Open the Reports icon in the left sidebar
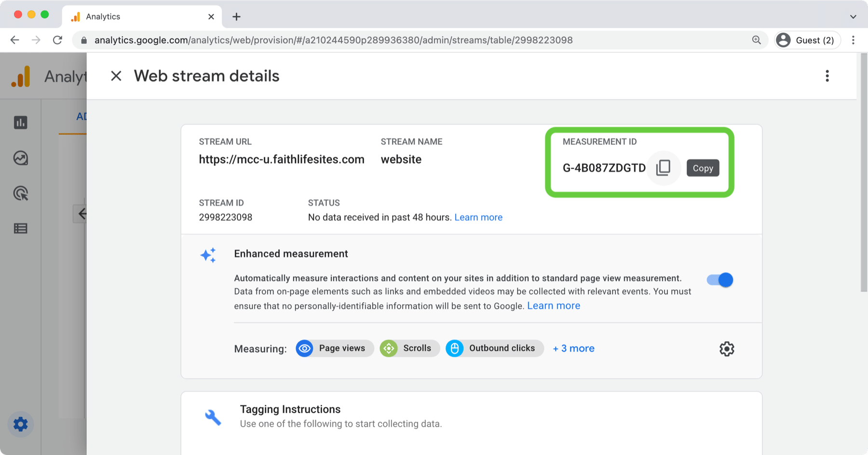This screenshot has height=455, width=868. click(20, 123)
